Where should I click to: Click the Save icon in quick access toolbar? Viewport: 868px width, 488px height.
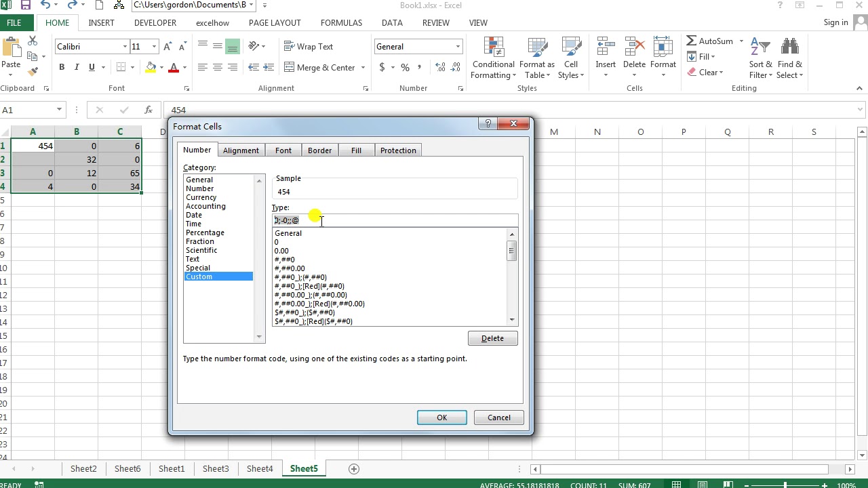pyautogui.click(x=25, y=5)
